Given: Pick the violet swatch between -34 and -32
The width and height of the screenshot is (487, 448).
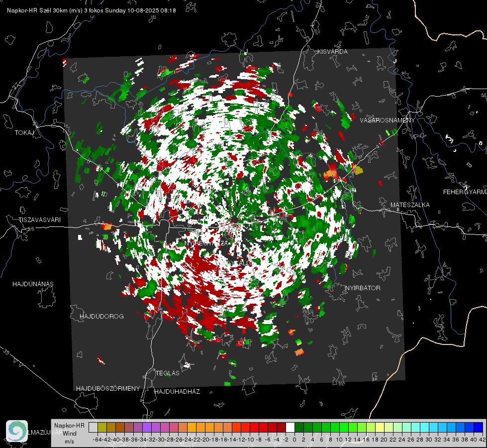Looking at the screenshot, I should coord(147,428).
